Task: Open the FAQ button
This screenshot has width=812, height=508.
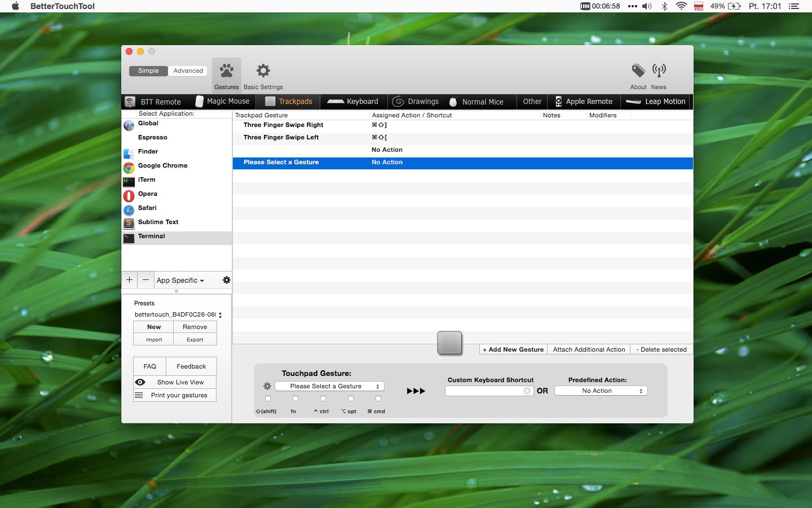Action: point(149,366)
